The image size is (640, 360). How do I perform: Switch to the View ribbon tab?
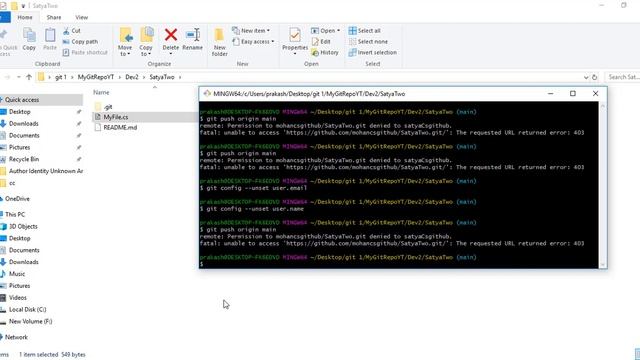(x=82, y=17)
